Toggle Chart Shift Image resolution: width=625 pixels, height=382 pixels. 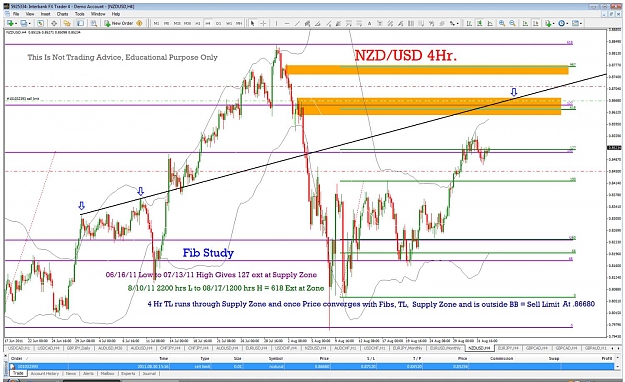pyautogui.click(x=536, y=24)
